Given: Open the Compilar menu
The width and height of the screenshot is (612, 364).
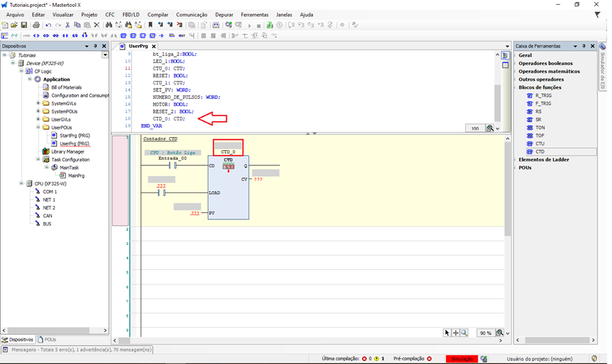Looking at the screenshot, I should (x=158, y=15).
